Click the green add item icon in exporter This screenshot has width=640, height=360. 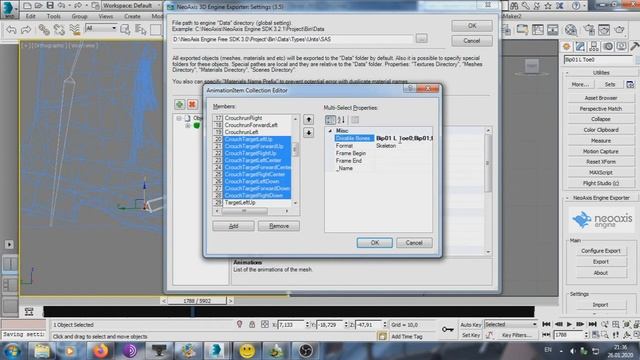tap(180, 104)
